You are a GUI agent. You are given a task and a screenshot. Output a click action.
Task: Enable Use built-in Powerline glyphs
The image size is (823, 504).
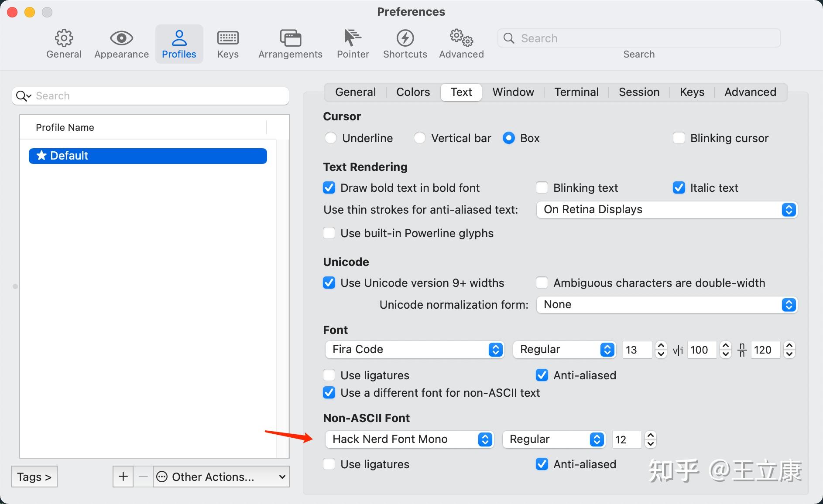coord(329,233)
